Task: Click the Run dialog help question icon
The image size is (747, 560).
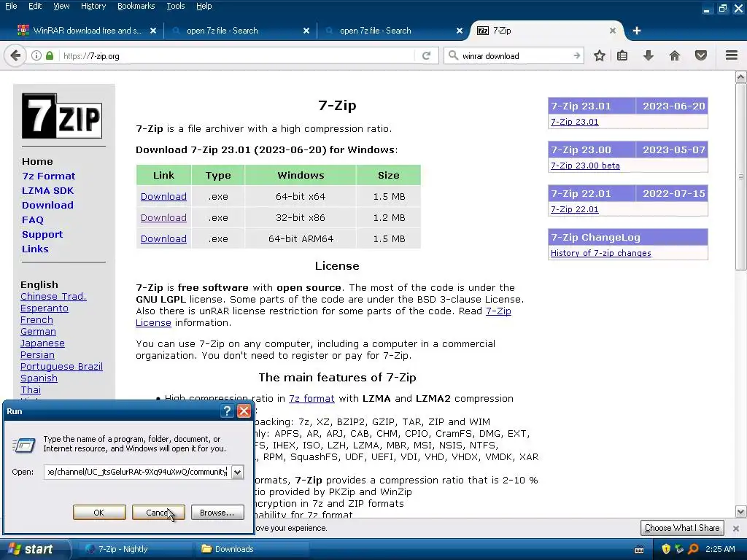Action: pyautogui.click(x=228, y=411)
